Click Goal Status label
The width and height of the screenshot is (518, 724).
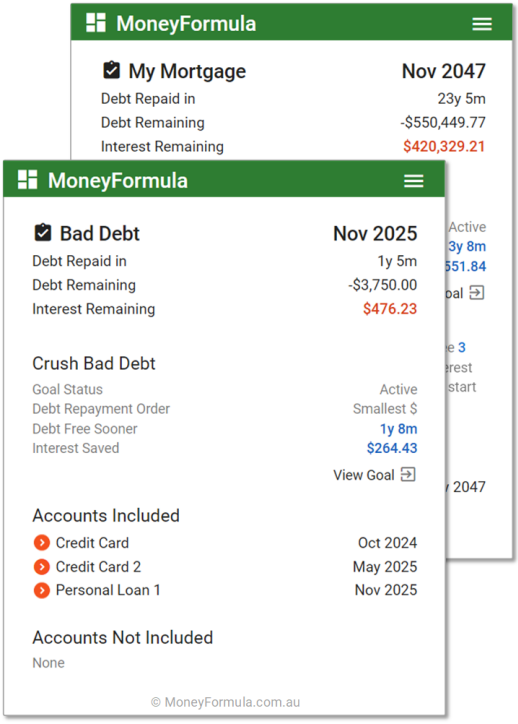pos(67,389)
